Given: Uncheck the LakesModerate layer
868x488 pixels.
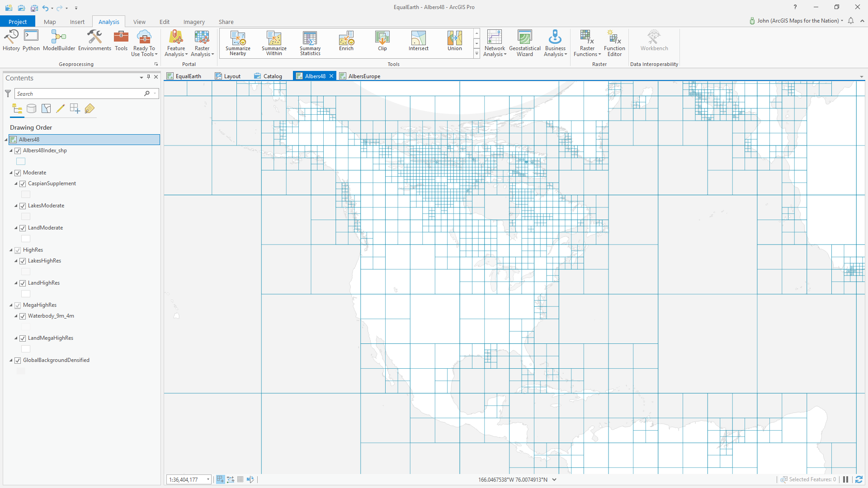Looking at the screenshot, I should (x=23, y=206).
